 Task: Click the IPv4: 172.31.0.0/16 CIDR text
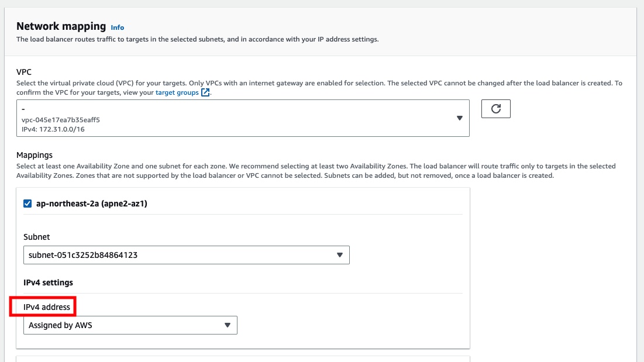pyautogui.click(x=53, y=129)
